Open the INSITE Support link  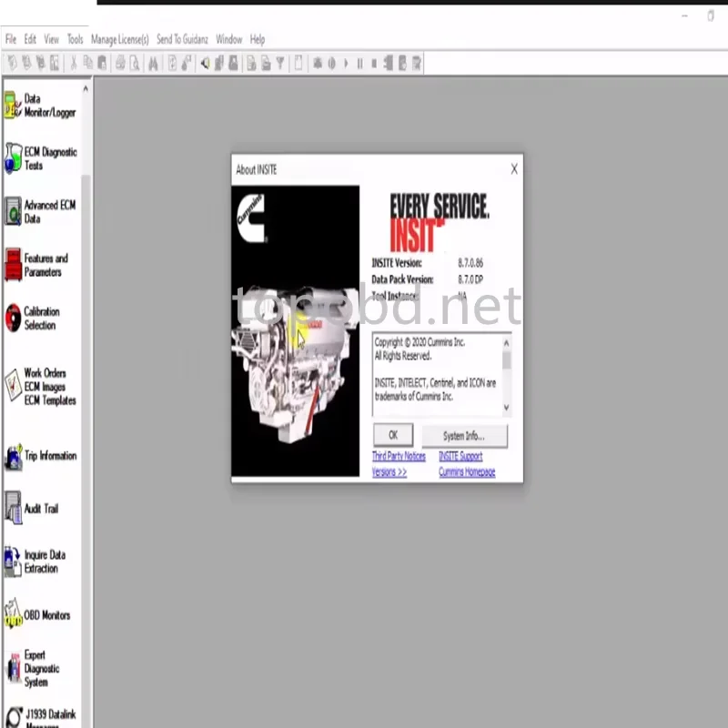[x=460, y=456]
